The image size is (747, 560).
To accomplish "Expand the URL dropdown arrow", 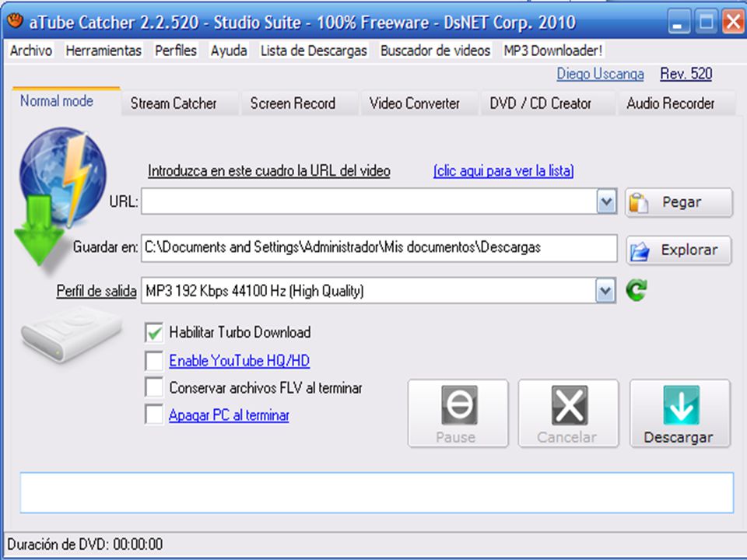I will click(606, 201).
